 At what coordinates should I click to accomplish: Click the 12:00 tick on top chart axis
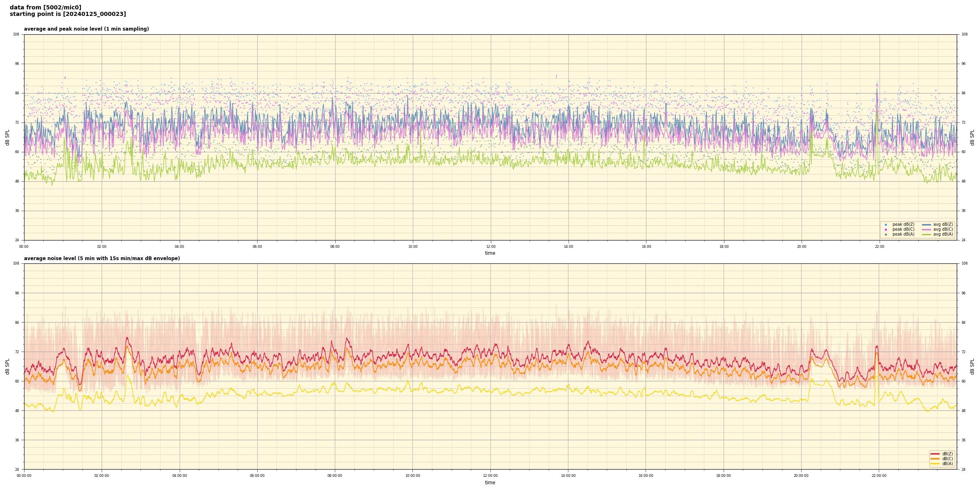(x=490, y=247)
